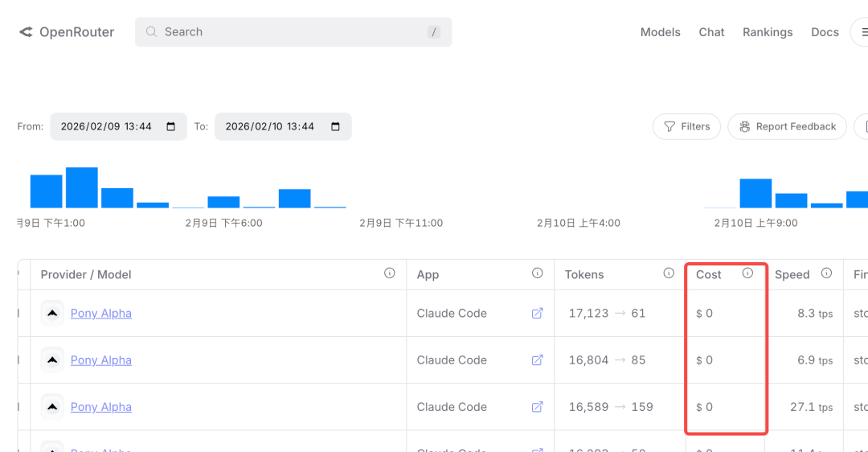Focus the Search input field
868x452 pixels.
(293, 32)
